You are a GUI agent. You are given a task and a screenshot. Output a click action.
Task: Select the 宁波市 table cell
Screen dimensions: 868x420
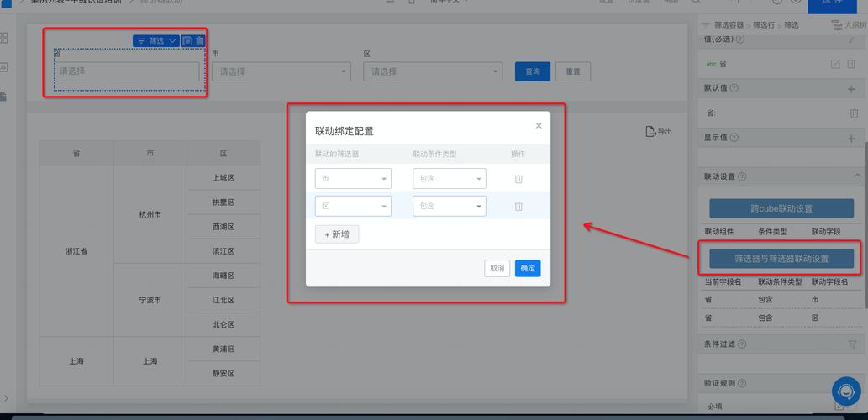point(150,300)
